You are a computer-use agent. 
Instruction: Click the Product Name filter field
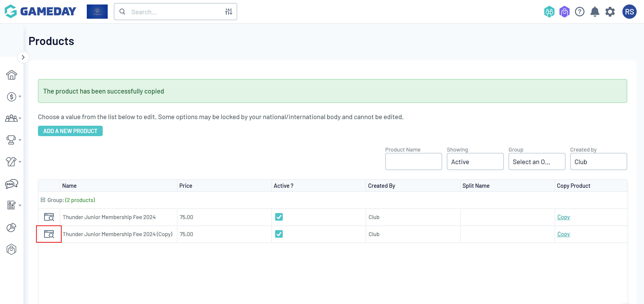[x=413, y=162]
